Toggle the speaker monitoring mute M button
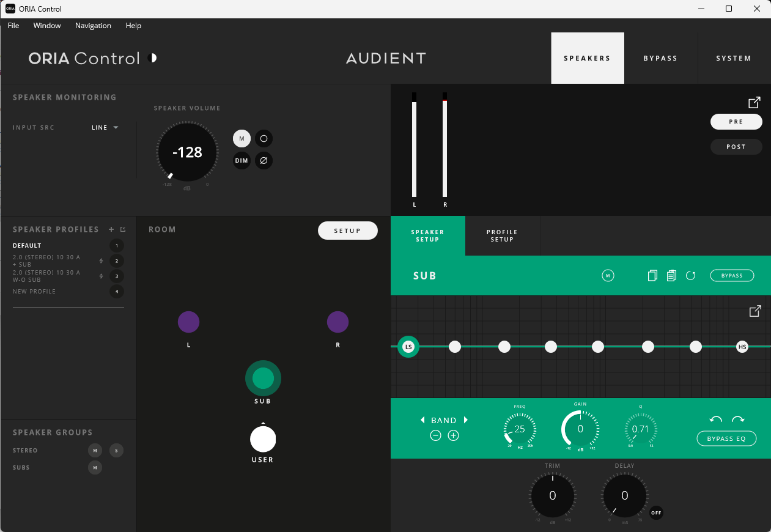This screenshot has height=532, width=771. tap(242, 139)
